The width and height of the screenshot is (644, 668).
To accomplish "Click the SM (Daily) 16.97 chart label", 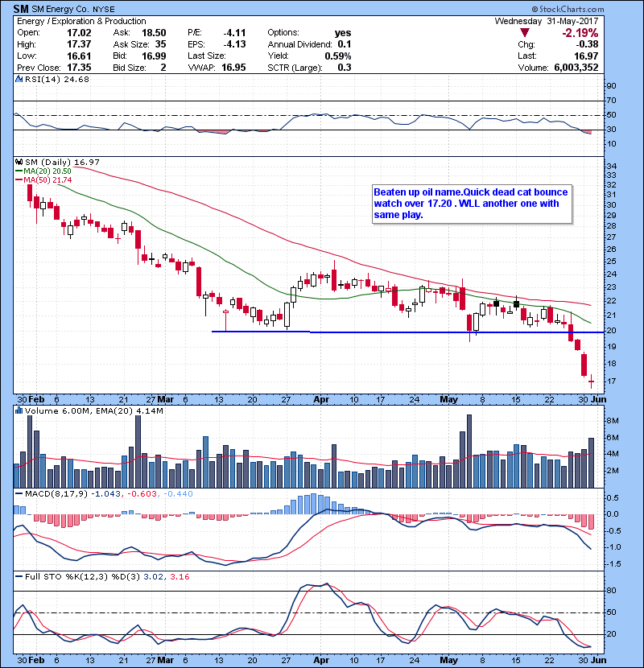I will (62, 162).
